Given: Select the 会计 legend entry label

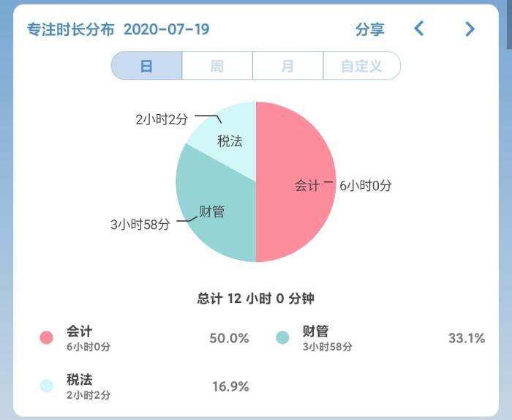Looking at the screenshot, I should tap(80, 331).
